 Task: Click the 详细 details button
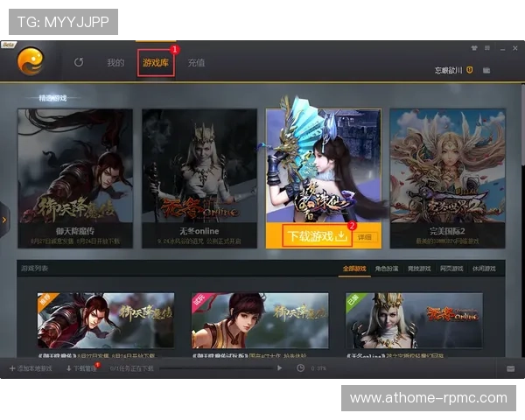pyautogui.click(x=365, y=237)
